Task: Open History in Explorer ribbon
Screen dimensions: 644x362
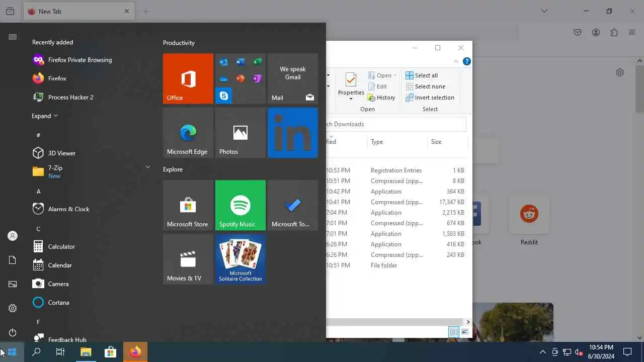Action: point(381,98)
